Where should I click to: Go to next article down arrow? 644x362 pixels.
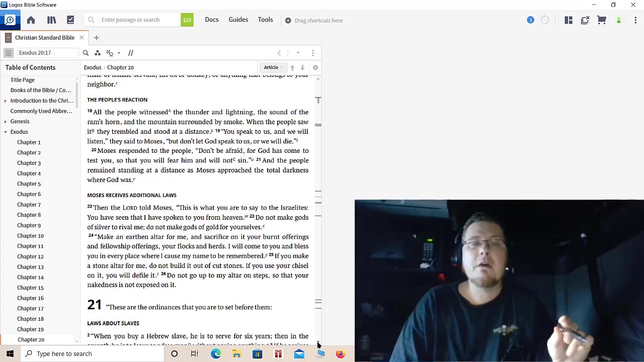[302, 67]
